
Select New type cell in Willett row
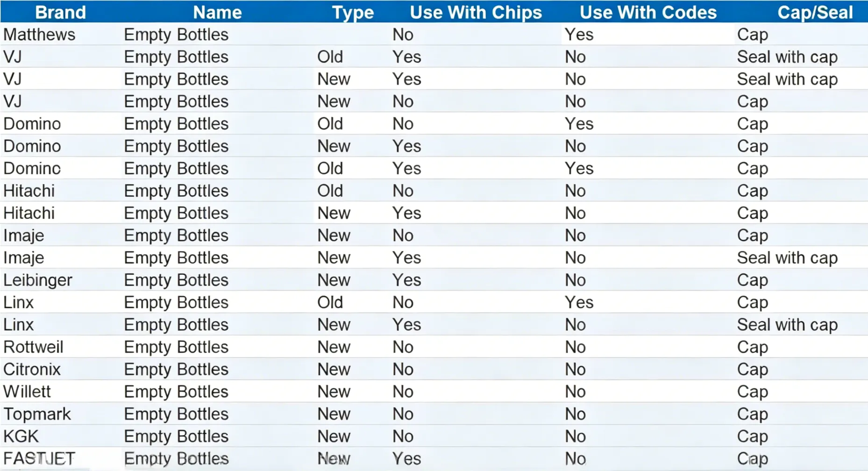point(334,392)
